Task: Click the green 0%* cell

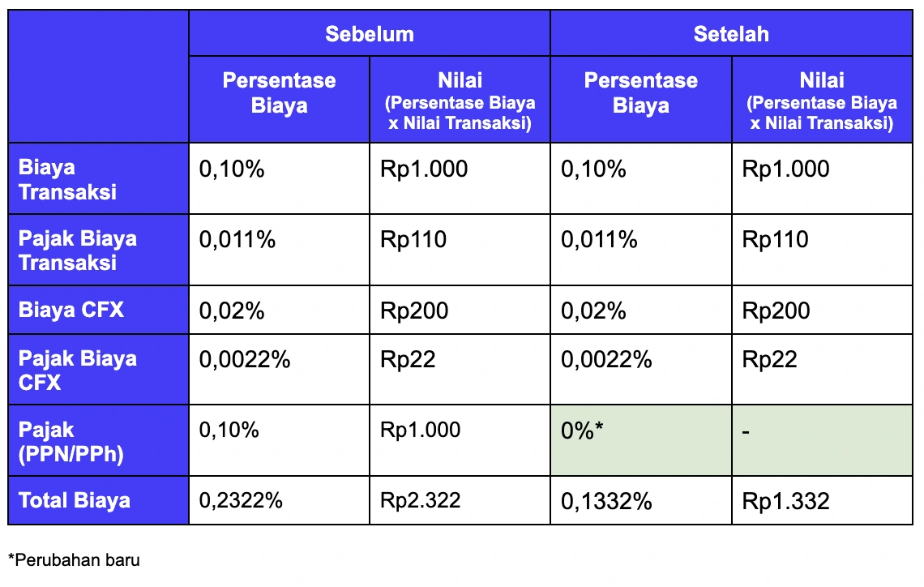Action: pyautogui.click(x=641, y=440)
